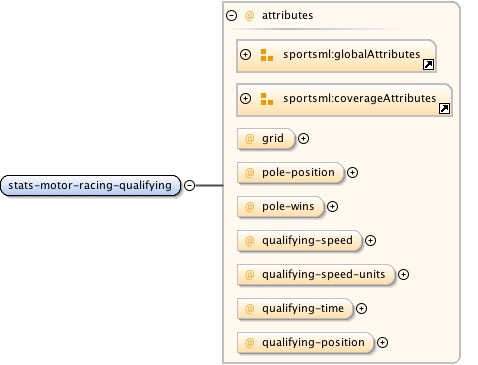Screen dimensions: 478x365
Task: Click the globalAttributes attribute-group icon
Action: pyautogui.click(x=267, y=55)
